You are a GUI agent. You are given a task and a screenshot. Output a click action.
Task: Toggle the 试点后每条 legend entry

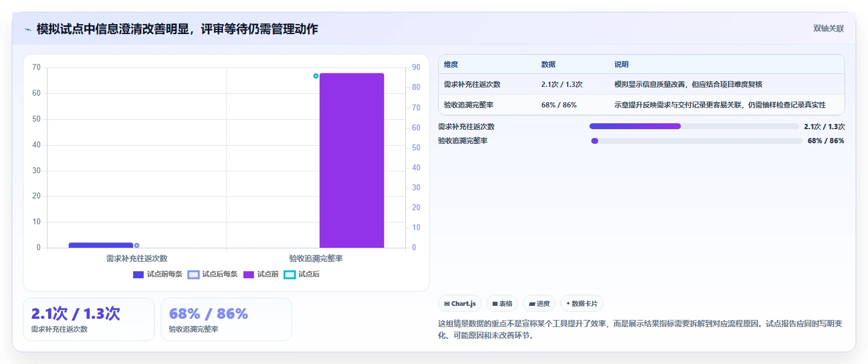click(212, 274)
